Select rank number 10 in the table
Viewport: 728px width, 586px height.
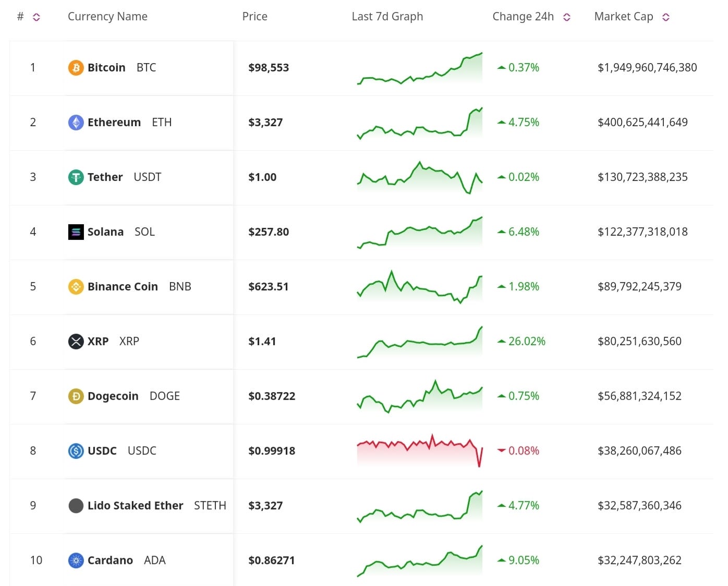(x=36, y=560)
